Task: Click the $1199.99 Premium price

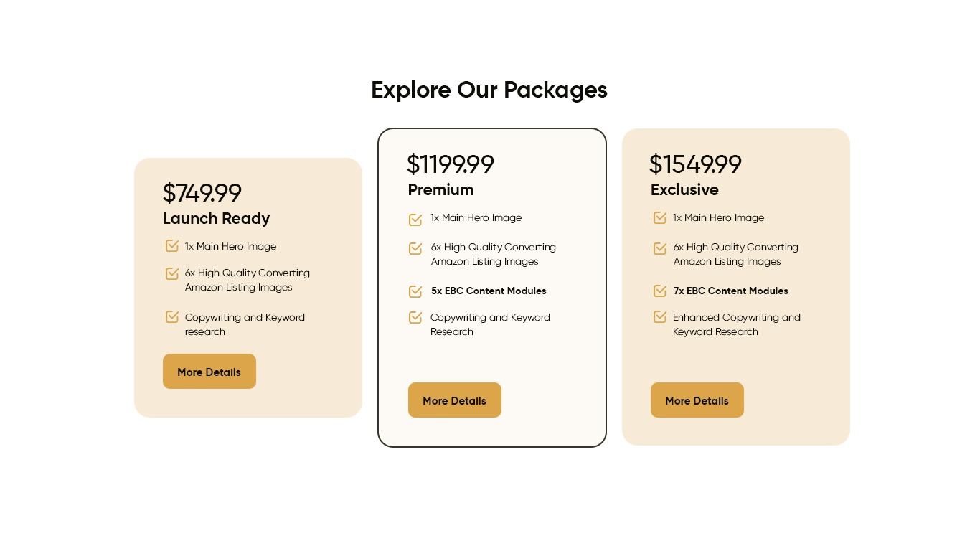Action: (451, 164)
